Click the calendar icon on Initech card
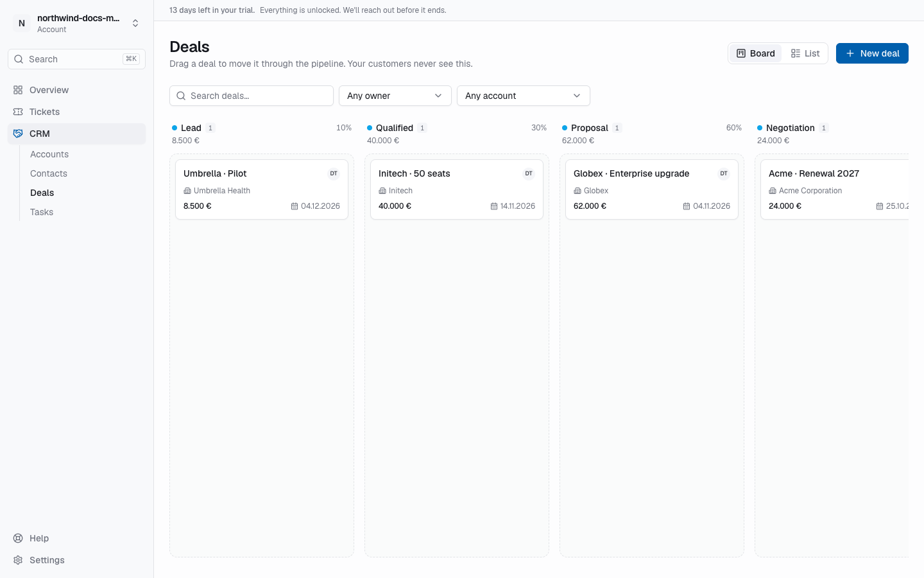 (x=494, y=206)
